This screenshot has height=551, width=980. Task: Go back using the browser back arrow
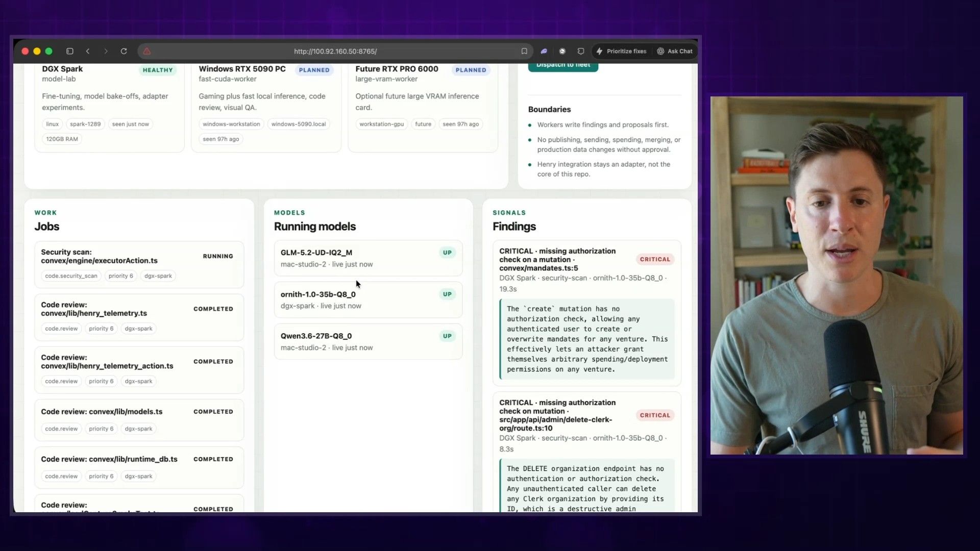pyautogui.click(x=88, y=51)
